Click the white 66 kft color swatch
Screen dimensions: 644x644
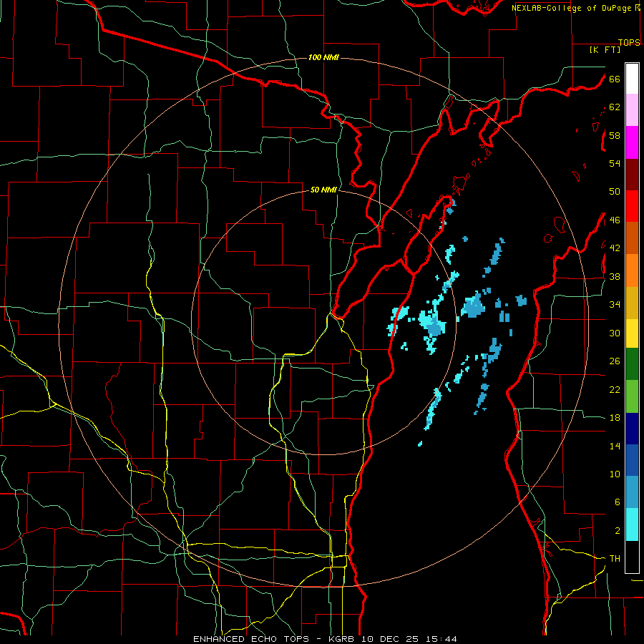632,79
